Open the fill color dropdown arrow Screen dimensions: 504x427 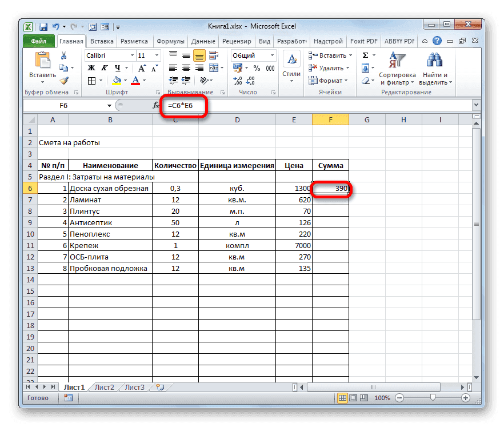tap(125, 80)
